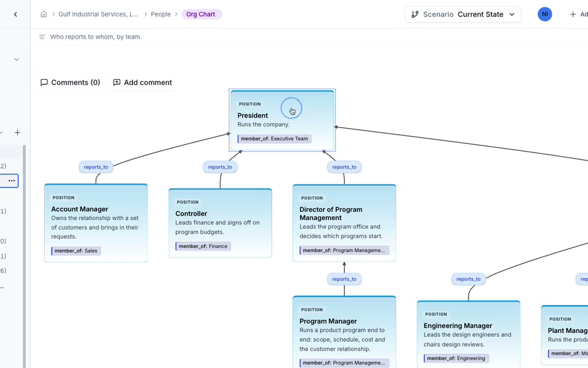588x368 pixels.
Task: Expand the sidebar chevron section
Action: click(x=16, y=59)
